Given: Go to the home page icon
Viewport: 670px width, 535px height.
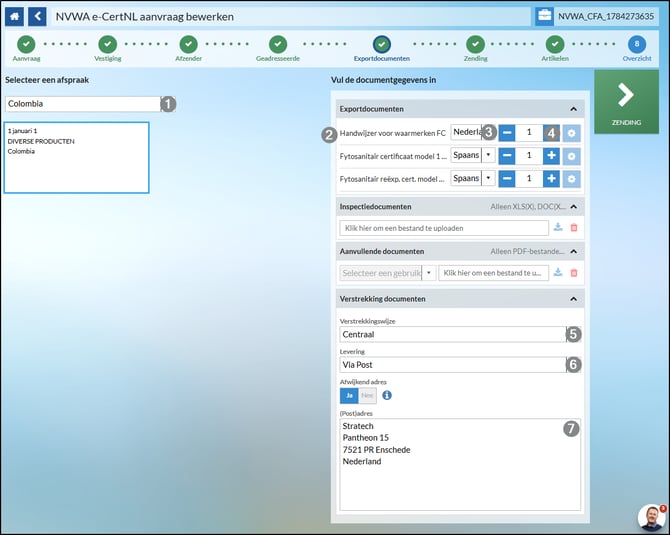Looking at the screenshot, I should point(15,17).
